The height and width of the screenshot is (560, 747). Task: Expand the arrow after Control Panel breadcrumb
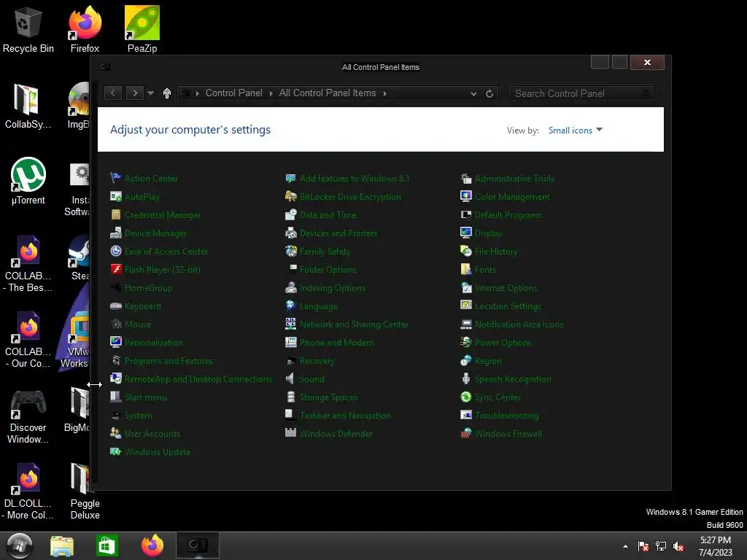coord(271,93)
